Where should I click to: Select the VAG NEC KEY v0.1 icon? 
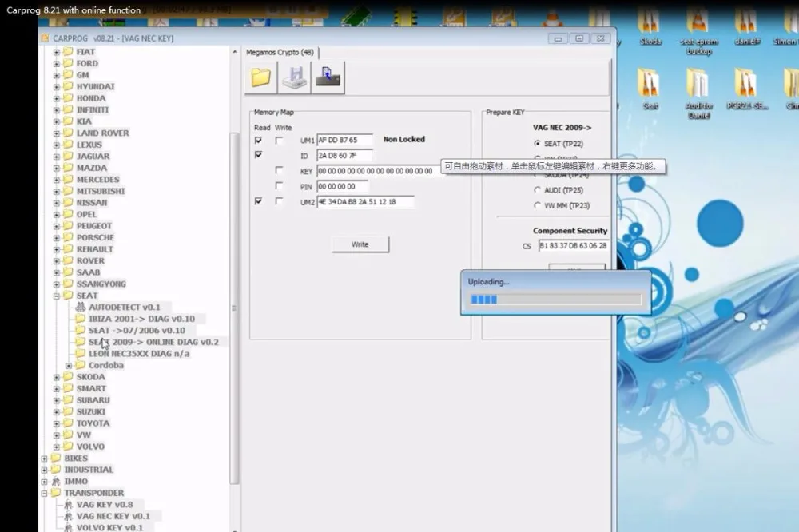68,516
